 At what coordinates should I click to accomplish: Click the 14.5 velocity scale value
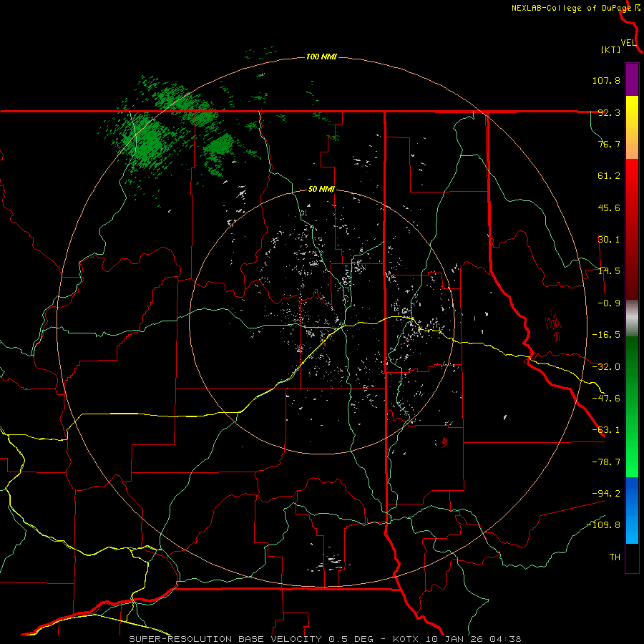coord(609,271)
